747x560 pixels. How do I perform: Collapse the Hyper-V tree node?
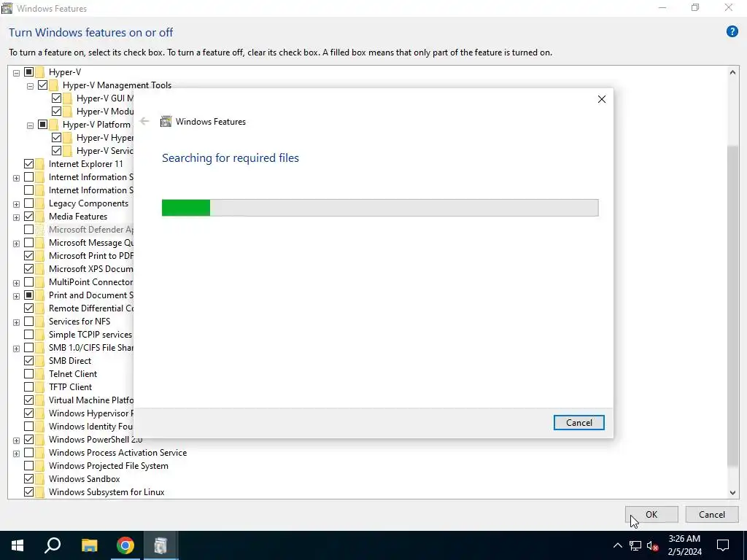[16, 74]
